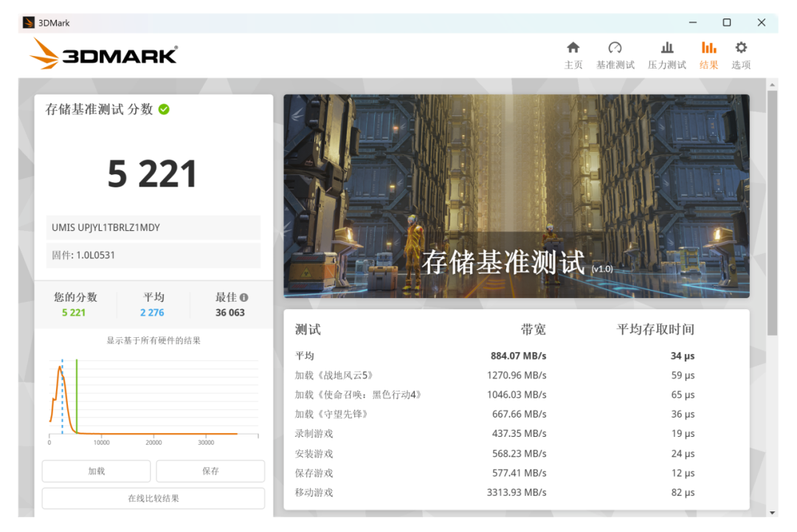The image size is (797, 532).
Task: Open the 压力测试 stress test icon
Action: pyautogui.click(x=667, y=48)
